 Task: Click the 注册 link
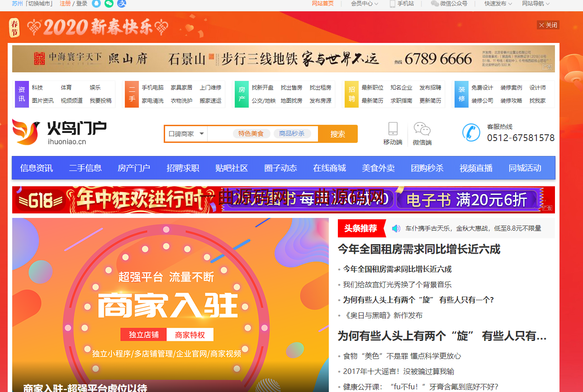tap(65, 4)
